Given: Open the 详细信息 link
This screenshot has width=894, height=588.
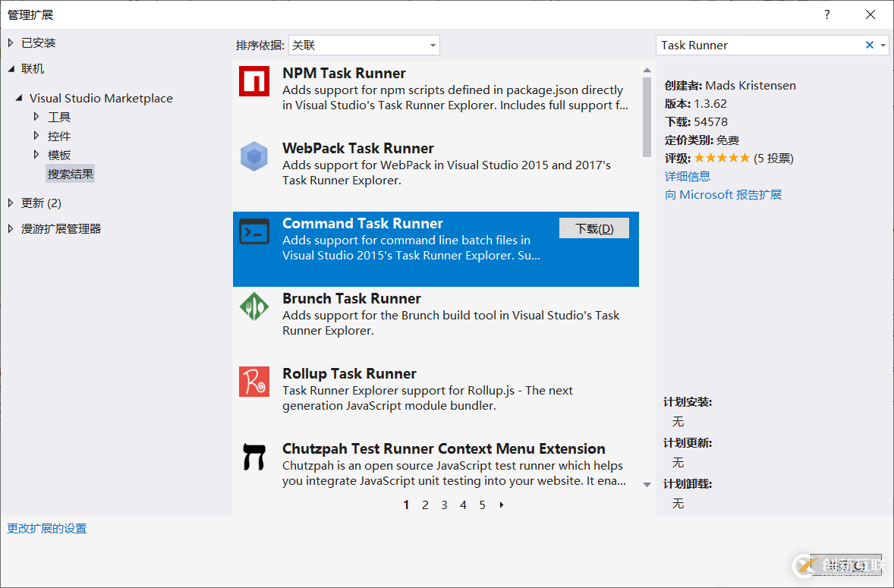Looking at the screenshot, I should [688, 177].
